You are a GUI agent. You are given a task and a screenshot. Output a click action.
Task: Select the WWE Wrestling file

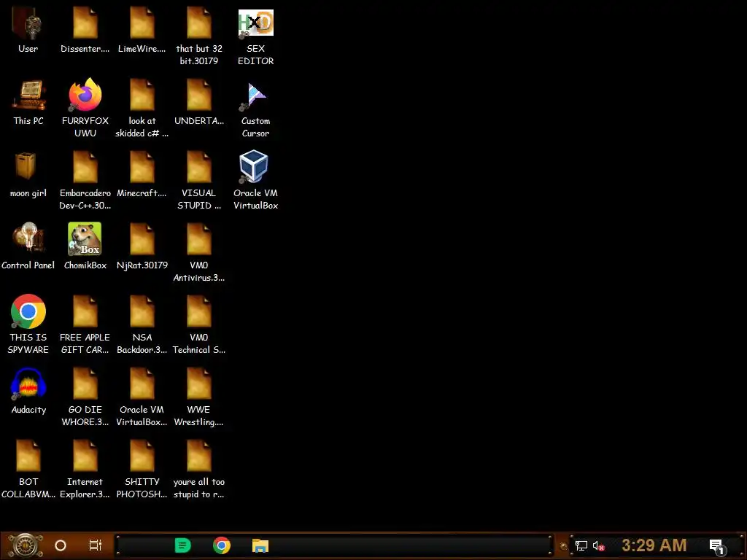pos(198,397)
